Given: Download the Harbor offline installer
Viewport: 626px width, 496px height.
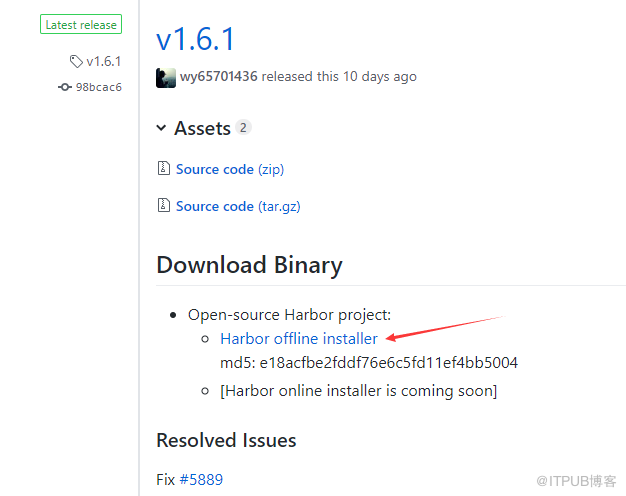Looking at the screenshot, I should pyautogui.click(x=299, y=339).
